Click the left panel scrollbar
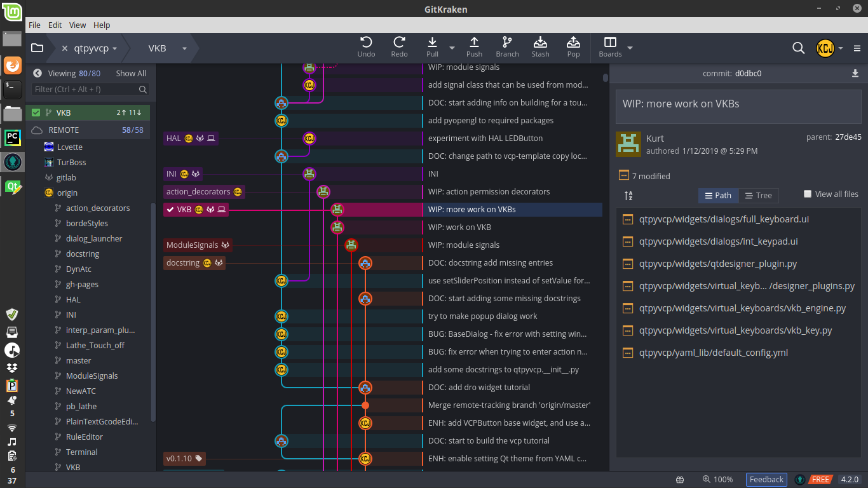 coord(153,312)
